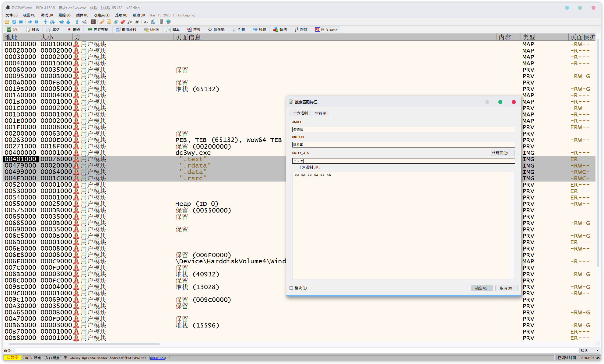604x364 pixels.
Task: Click the restart debugging icon
Action: (14, 22)
